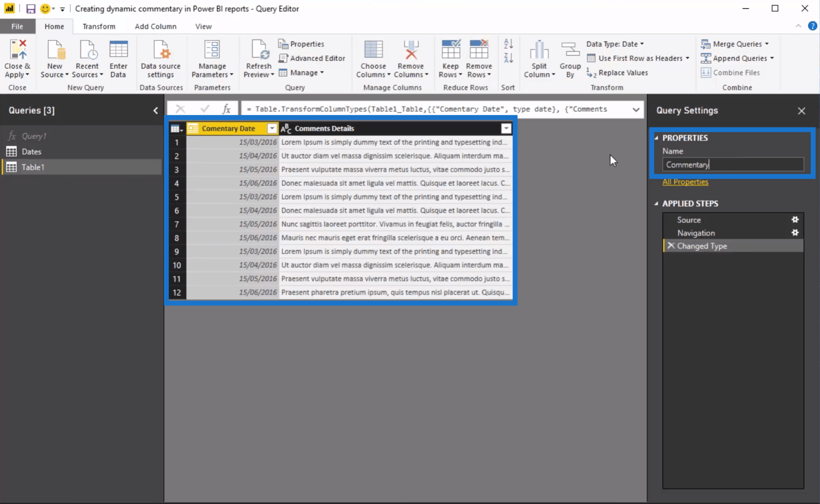Open the Merge Queries dropdown
This screenshot has width=820, height=504.
click(x=735, y=44)
